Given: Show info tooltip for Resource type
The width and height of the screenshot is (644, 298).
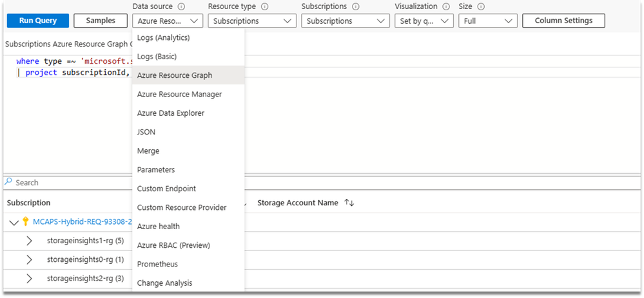Looking at the screenshot, I should tap(265, 6).
